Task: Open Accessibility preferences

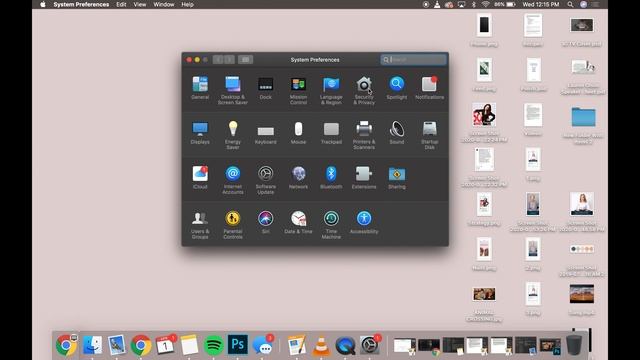Action: coord(364,222)
